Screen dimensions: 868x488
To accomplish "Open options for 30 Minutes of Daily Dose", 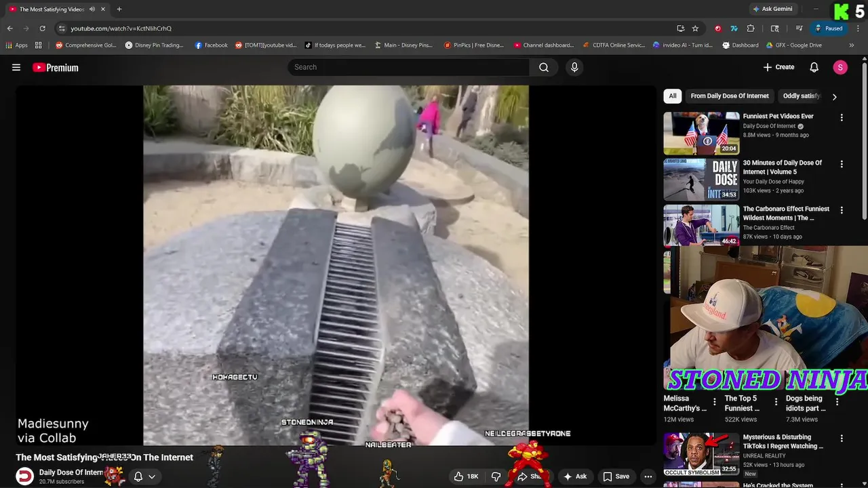I will click(842, 164).
